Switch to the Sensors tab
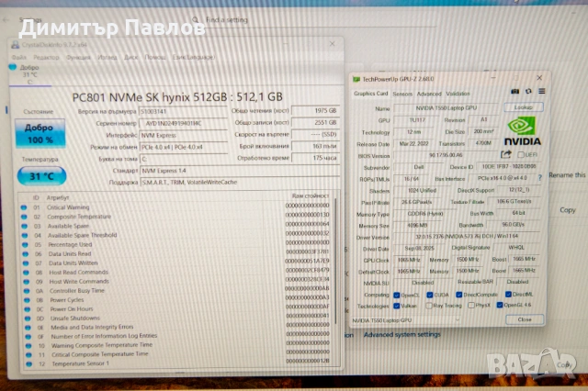 point(402,94)
